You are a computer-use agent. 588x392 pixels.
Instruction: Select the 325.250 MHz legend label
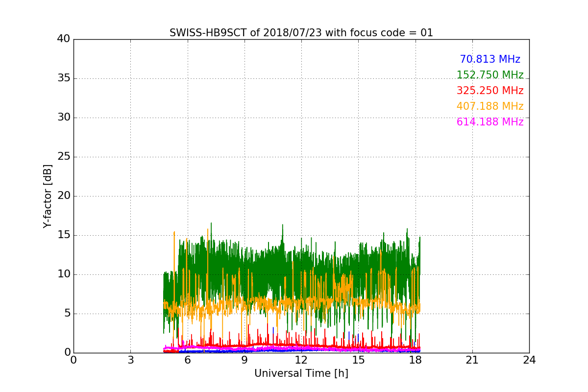coord(490,91)
